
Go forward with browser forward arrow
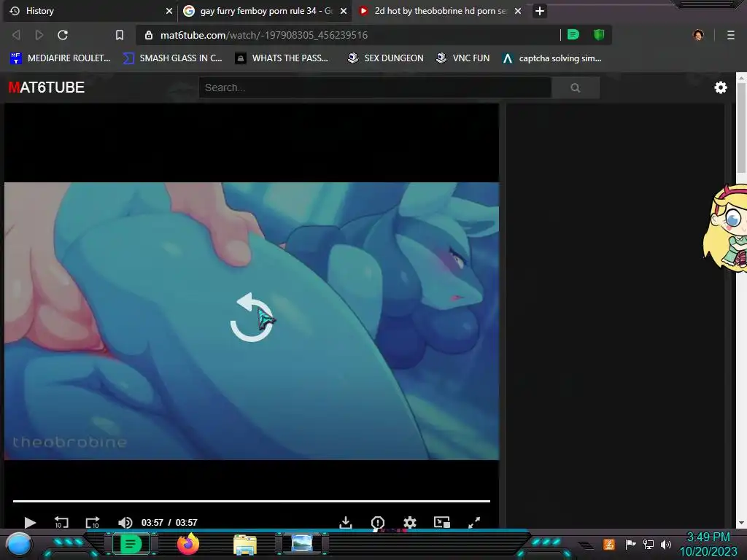coord(39,35)
